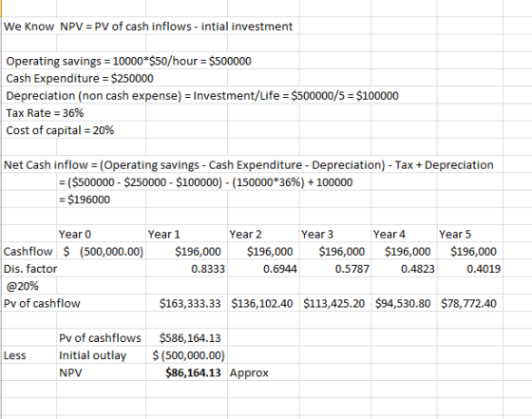The height and width of the screenshot is (419, 532).
Task: Select the $136,102.40 present value cell
Action: coord(262,303)
